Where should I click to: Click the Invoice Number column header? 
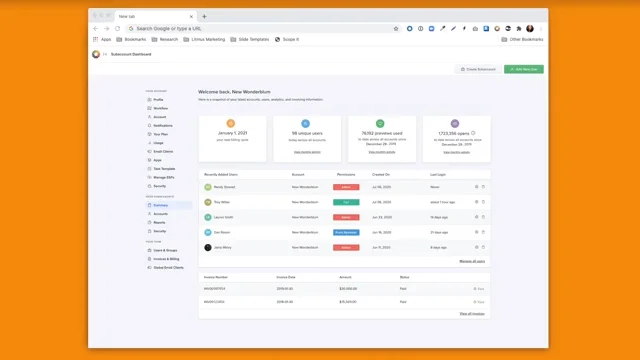216,277
